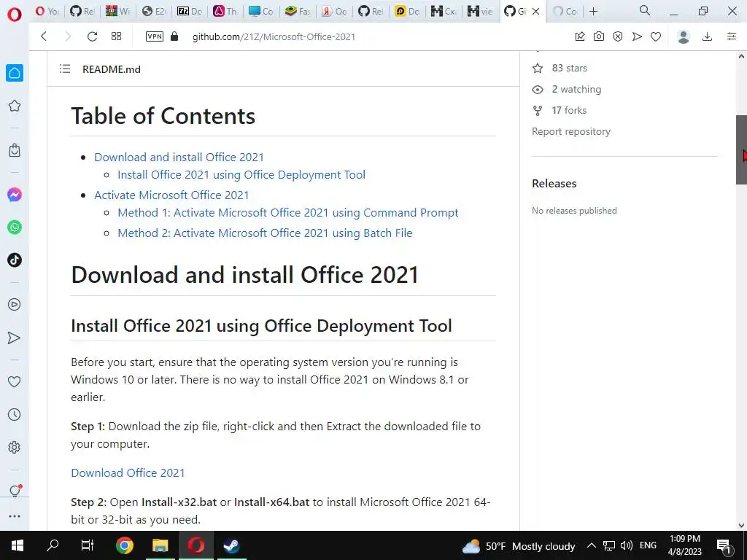Open sidebar My Flow arrow icon
This screenshot has width=747, height=560.
click(15, 338)
